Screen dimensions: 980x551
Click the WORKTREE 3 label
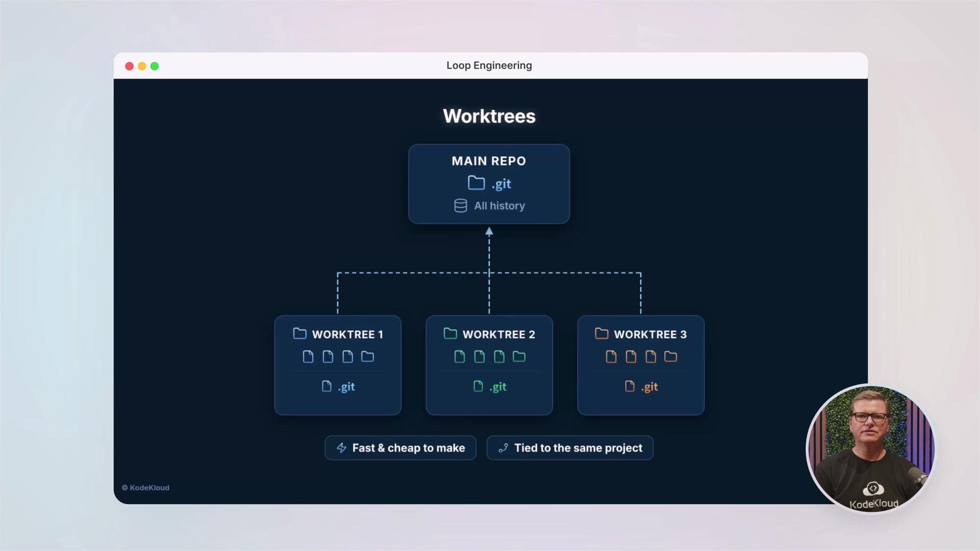coord(650,334)
